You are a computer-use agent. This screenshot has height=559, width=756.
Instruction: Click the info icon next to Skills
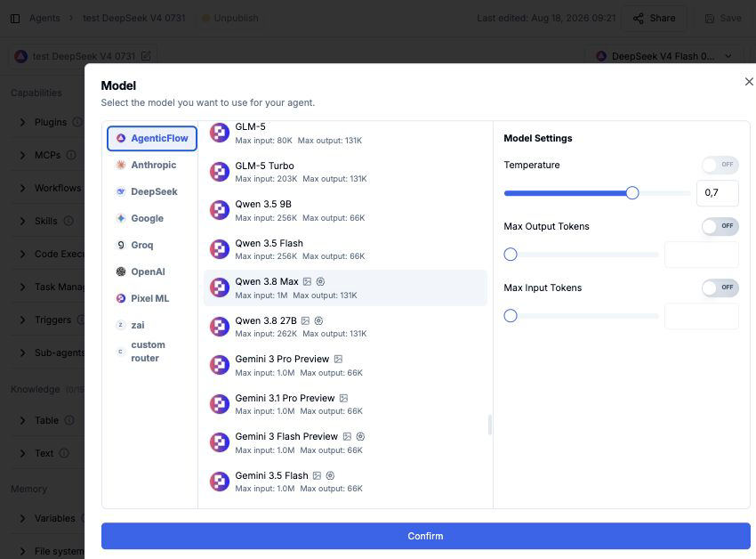pos(69,221)
